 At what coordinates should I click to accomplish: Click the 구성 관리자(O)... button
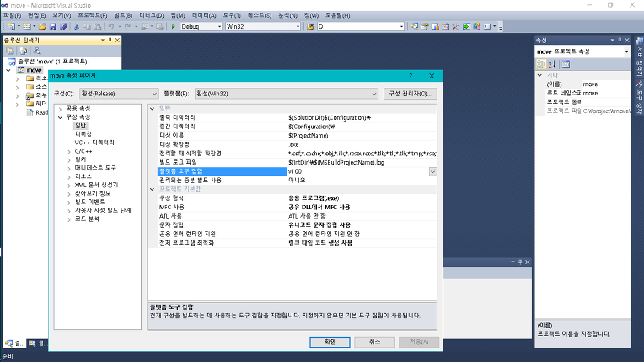click(x=411, y=94)
